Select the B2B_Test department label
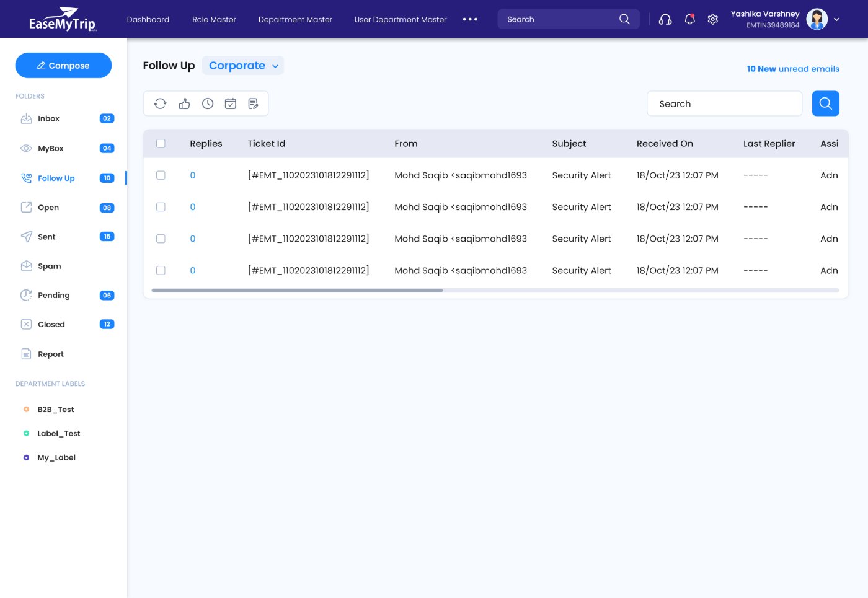Image resolution: width=868 pixels, height=598 pixels. [56, 410]
